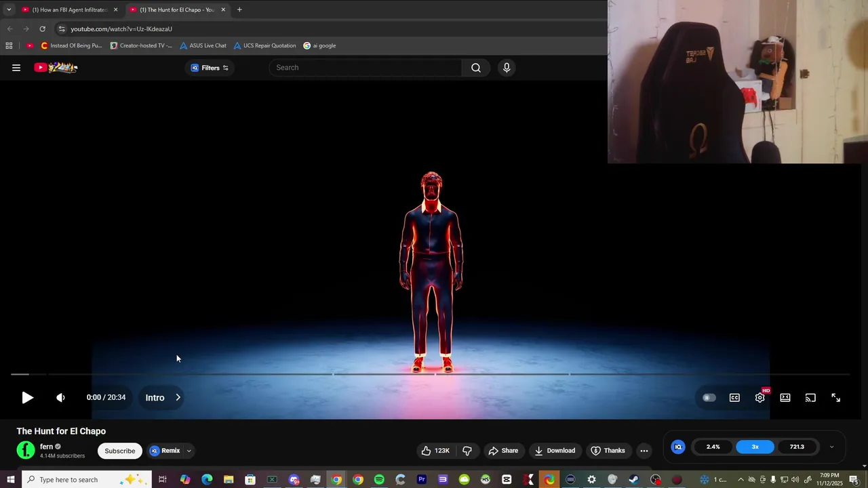Open Steam from the taskbar
The image size is (868, 488).
634,480
